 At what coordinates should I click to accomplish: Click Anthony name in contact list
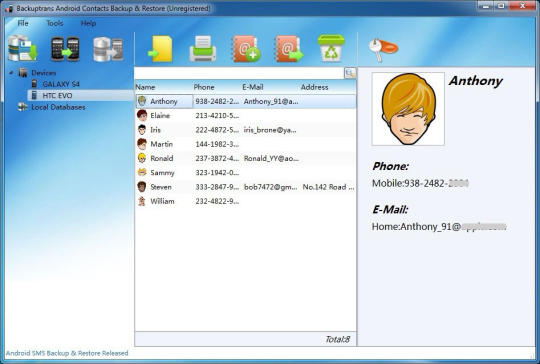click(x=164, y=101)
